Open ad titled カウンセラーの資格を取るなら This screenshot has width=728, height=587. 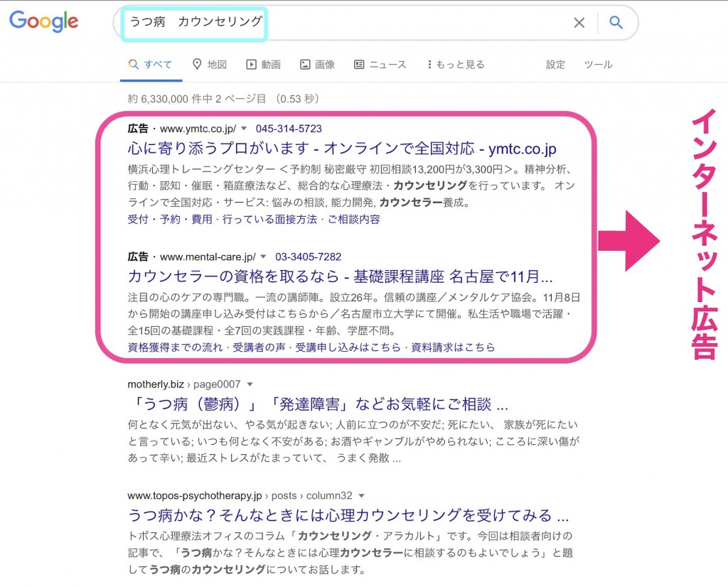341,276
